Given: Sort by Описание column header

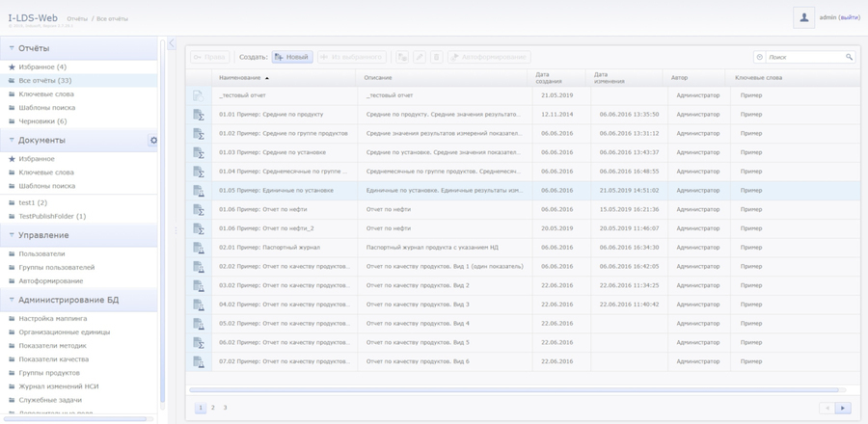Looking at the screenshot, I should 378,78.
